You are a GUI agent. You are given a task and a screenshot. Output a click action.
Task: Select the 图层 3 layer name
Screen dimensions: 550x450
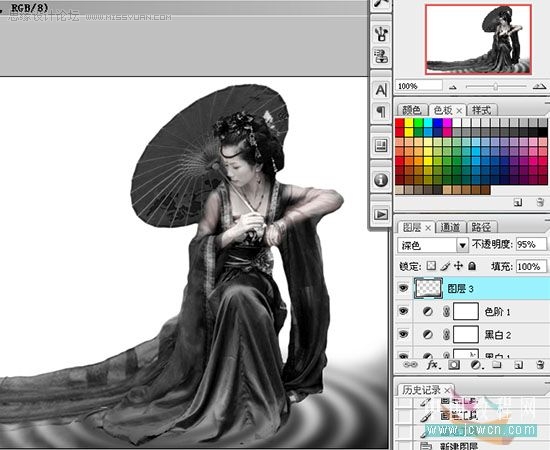pos(460,289)
